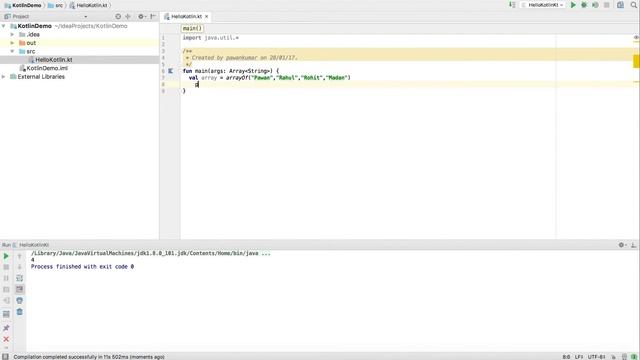
Task: Click Process finished with exit code 0
Action: [x=82, y=267]
